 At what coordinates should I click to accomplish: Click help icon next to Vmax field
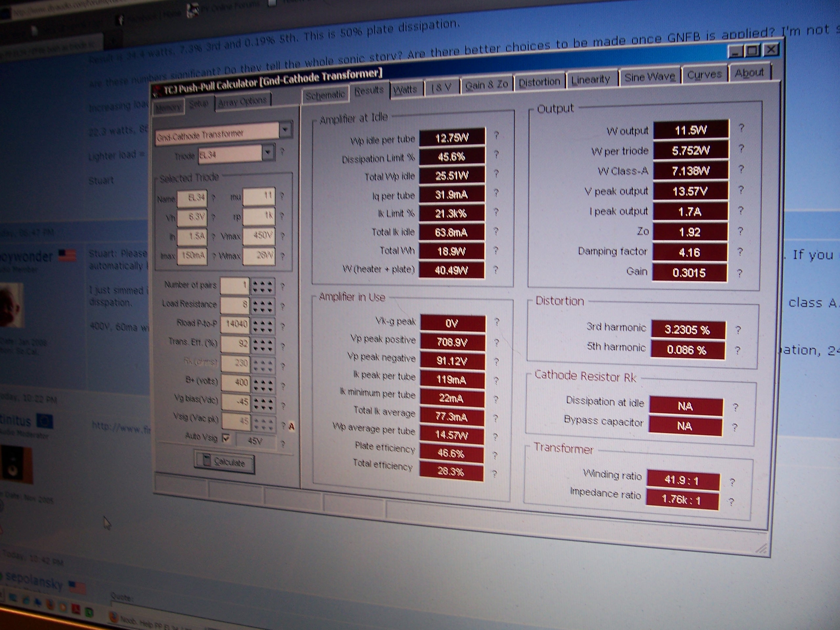[282, 236]
